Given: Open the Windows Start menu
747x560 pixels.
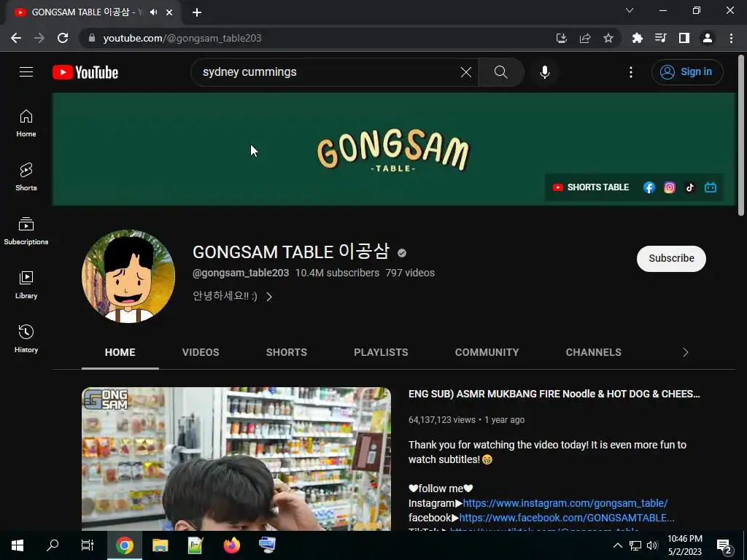Looking at the screenshot, I should tap(18, 545).
